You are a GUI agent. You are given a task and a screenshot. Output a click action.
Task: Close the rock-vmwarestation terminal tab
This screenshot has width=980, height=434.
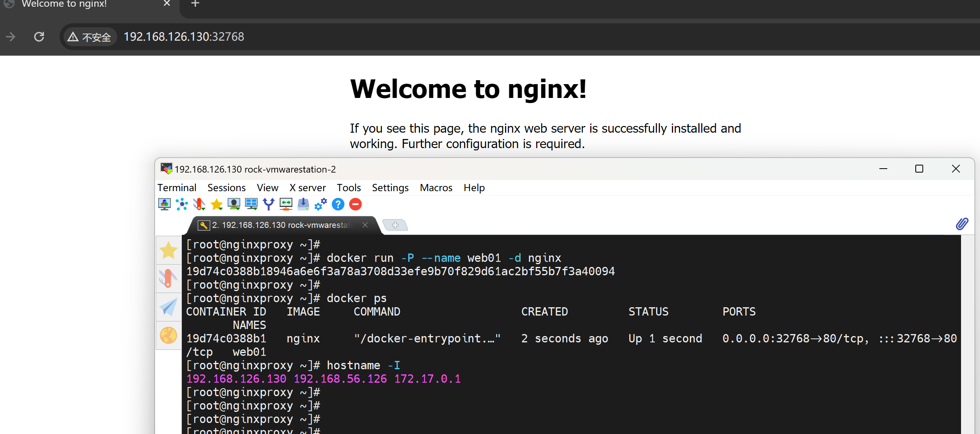[x=365, y=225]
